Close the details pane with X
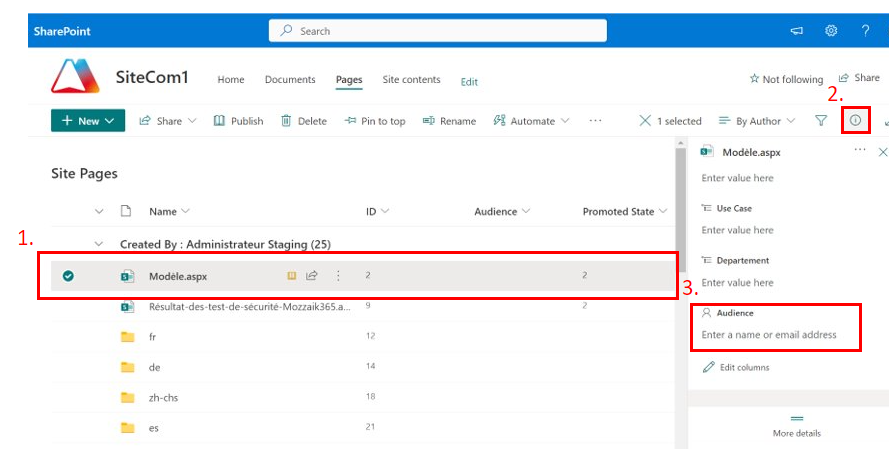 click(x=883, y=152)
